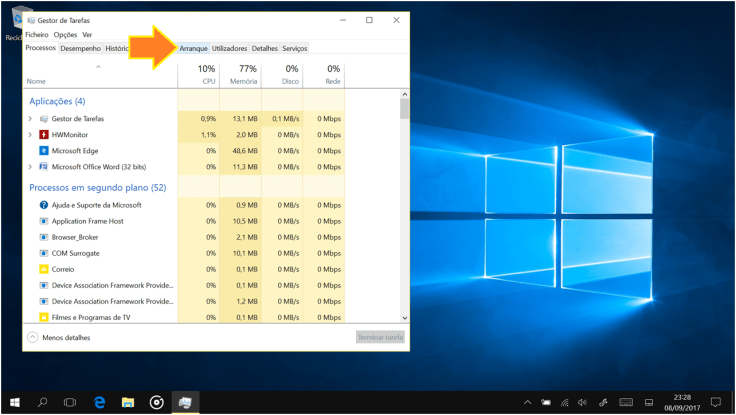Image resolution: width=736 pixels, height=415 pixels.
Task: Click the Microsoft Edge process icon
Action: point(44,150)
